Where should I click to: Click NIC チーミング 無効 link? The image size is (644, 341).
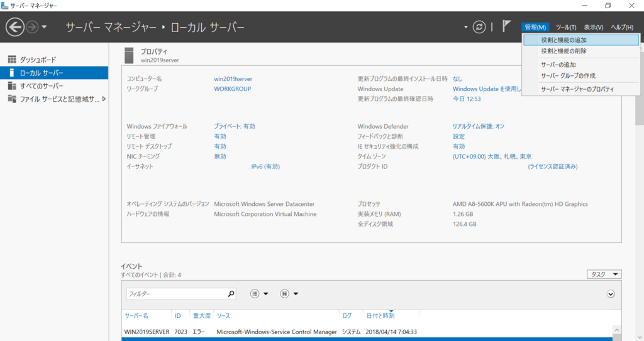(219, 156)
